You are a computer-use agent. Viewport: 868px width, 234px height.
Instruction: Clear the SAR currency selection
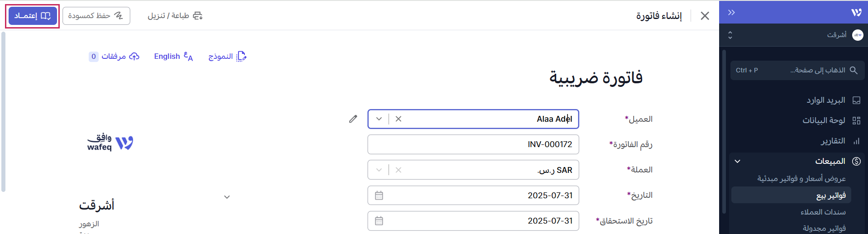tap(398, 170)
